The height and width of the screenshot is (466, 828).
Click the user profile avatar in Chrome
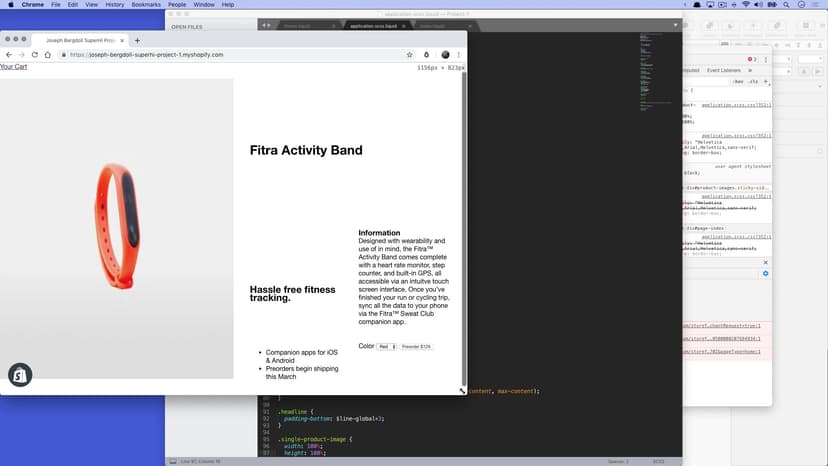445,55
